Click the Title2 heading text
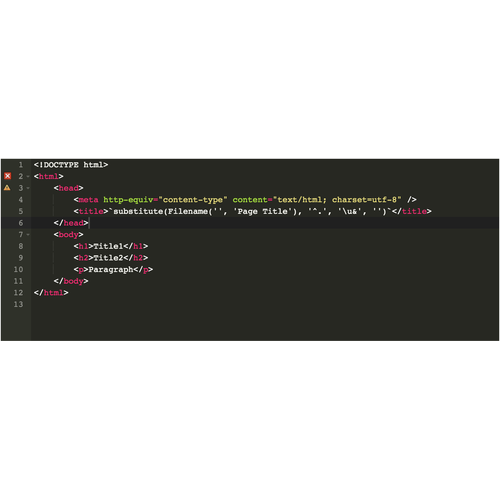 108,258
